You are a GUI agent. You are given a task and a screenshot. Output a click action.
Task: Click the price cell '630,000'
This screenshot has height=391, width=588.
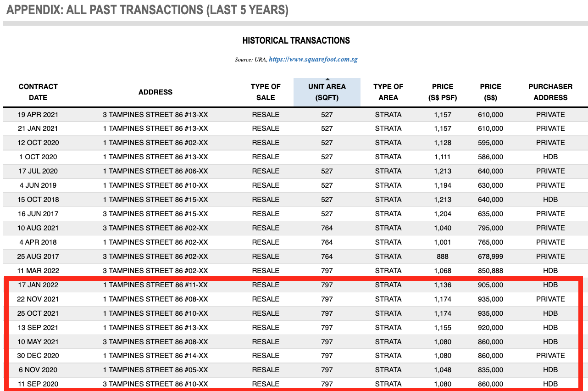click(x=490, y=185)
